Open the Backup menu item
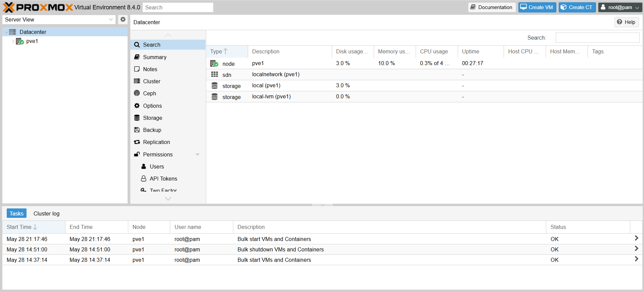This screenshot has height=292, width=644. click(168, 130)
